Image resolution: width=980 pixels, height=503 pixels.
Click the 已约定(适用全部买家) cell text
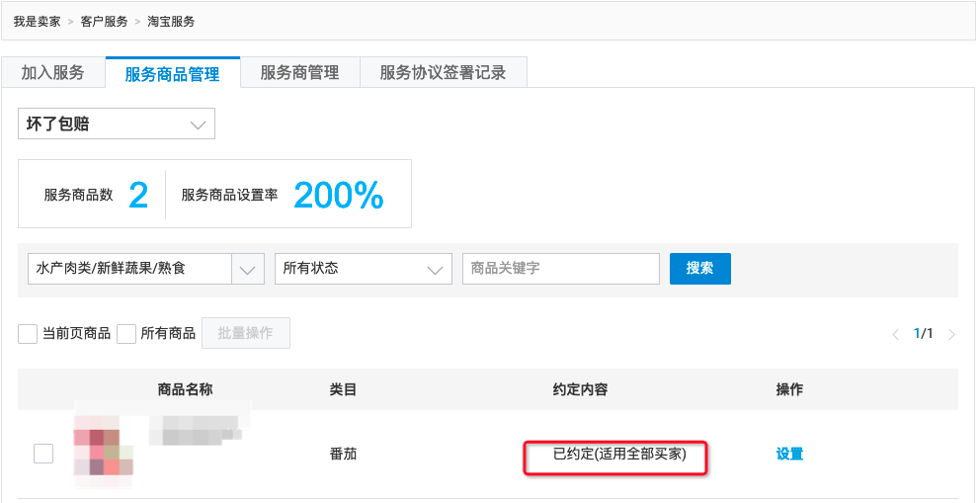(x=619, y=455)
